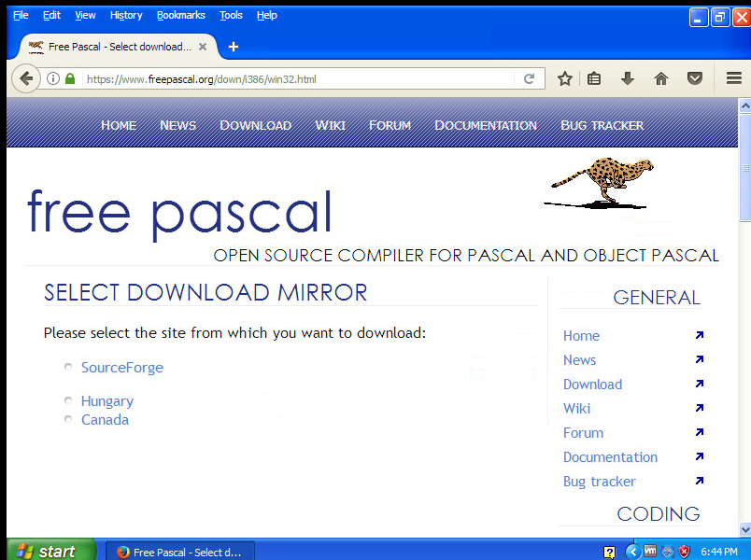This screenshot has height=560, width=751.
Task: Select the SourceForge download mirror
Action: pos(121,368)
